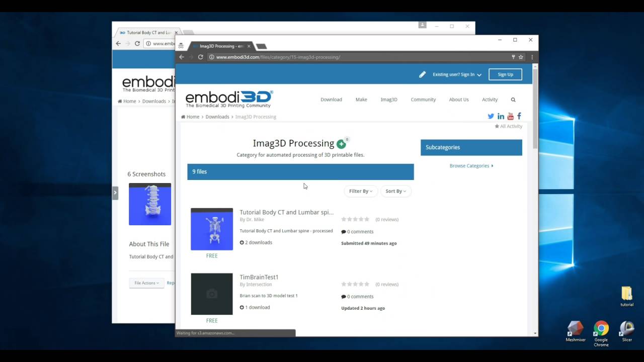Viewport: 644px width, 362px height.
Task: Reload the Imag3D Processing page
Action: click(200, 57)
